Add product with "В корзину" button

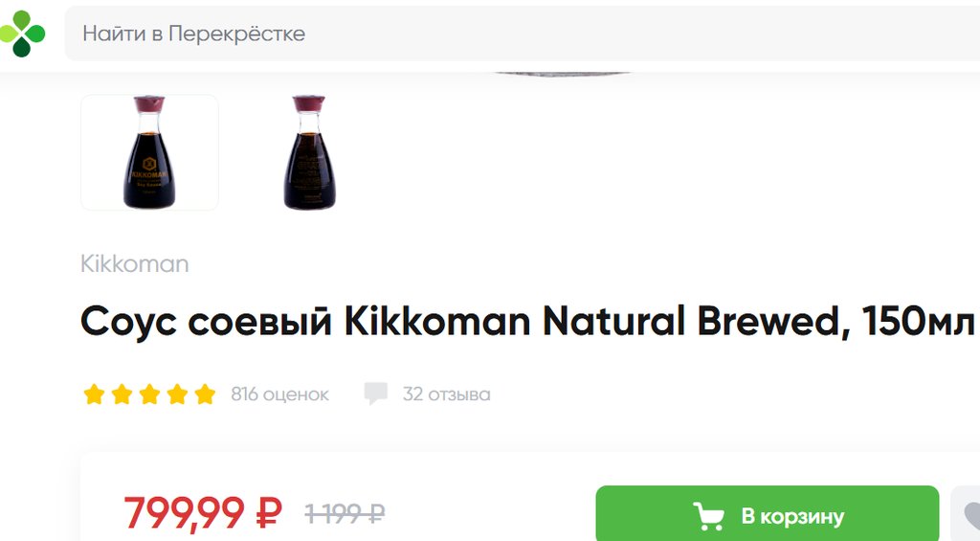(768, 514)
